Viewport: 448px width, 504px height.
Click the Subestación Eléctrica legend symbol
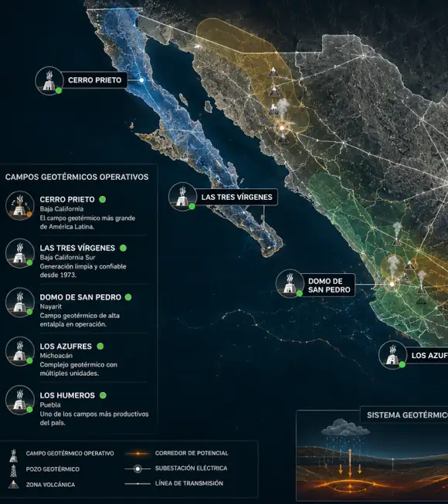click(137, 469)
